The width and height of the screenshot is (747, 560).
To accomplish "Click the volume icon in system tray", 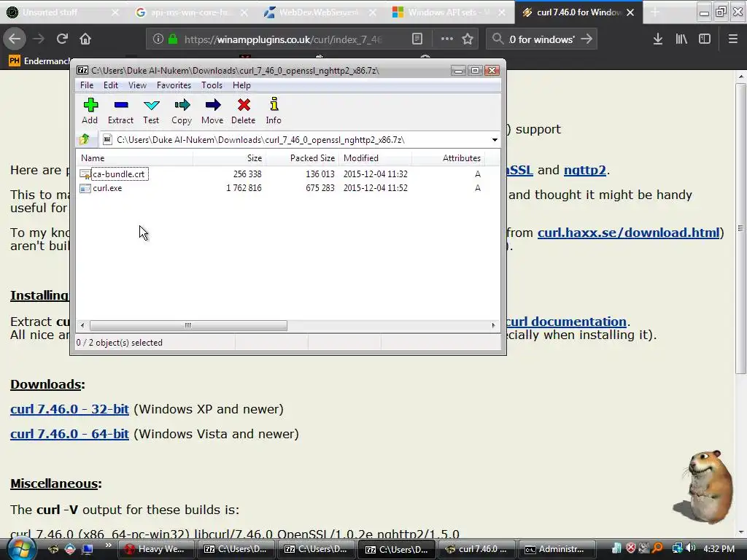I will click(692, 548).
